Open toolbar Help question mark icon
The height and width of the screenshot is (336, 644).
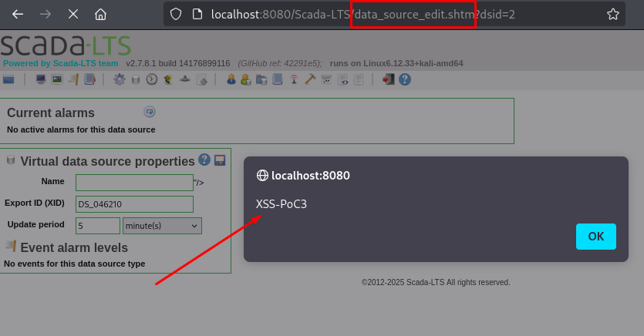point(405,79)
